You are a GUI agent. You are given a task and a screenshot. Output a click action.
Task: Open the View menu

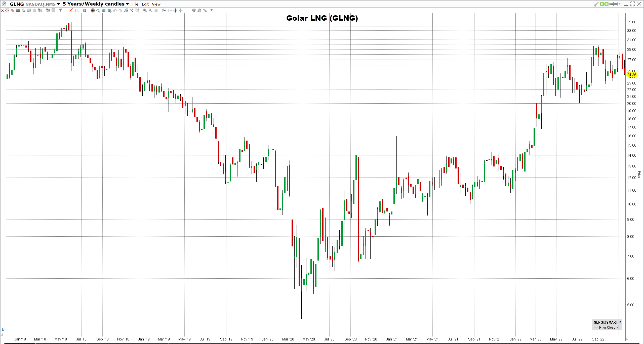tap(156, 4)
